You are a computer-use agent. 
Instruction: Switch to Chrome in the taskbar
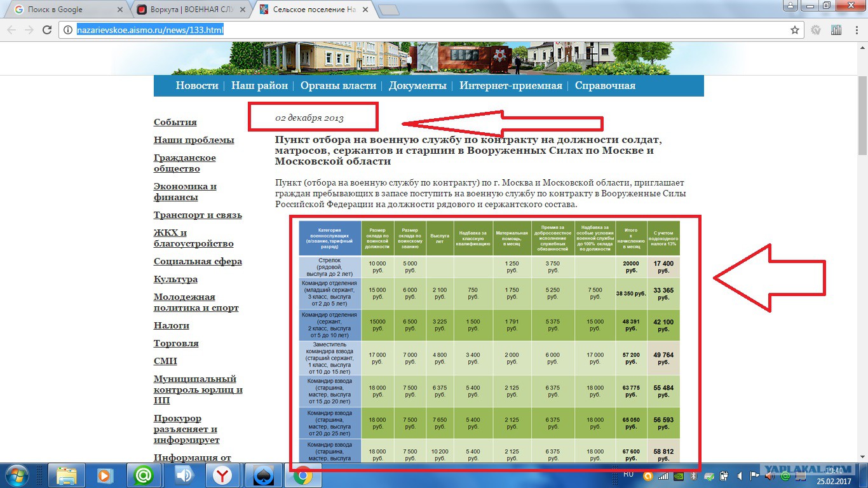(x=302, y=475)
